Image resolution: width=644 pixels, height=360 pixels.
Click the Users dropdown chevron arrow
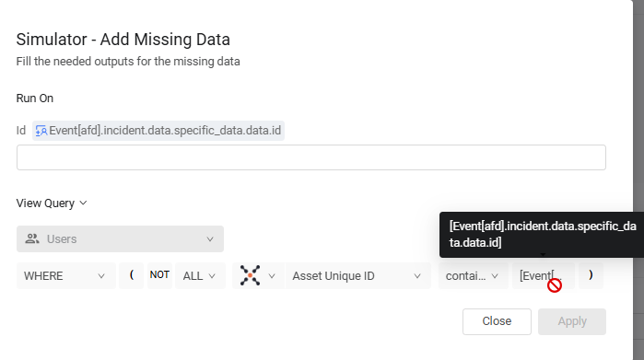point(210,239)
